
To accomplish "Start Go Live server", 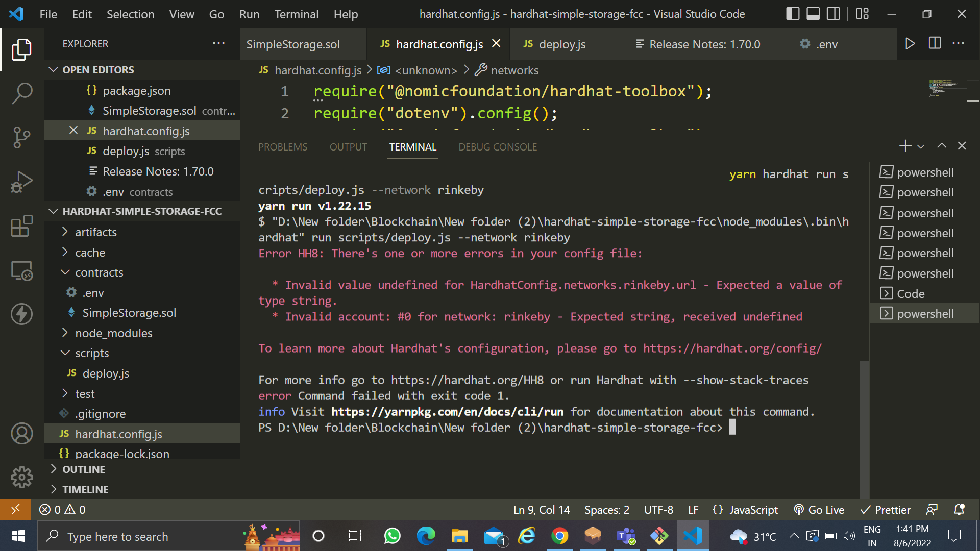I will [x=819, y=510].
